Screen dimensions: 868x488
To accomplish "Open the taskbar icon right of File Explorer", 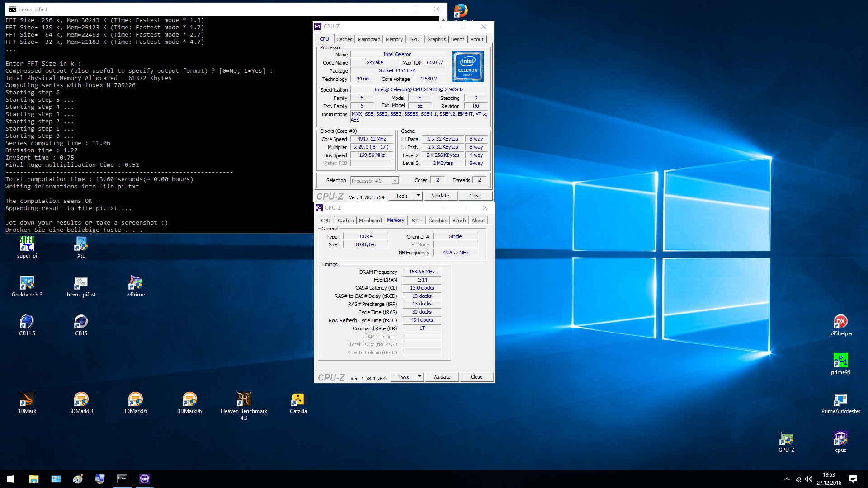I will click(56, 479).
